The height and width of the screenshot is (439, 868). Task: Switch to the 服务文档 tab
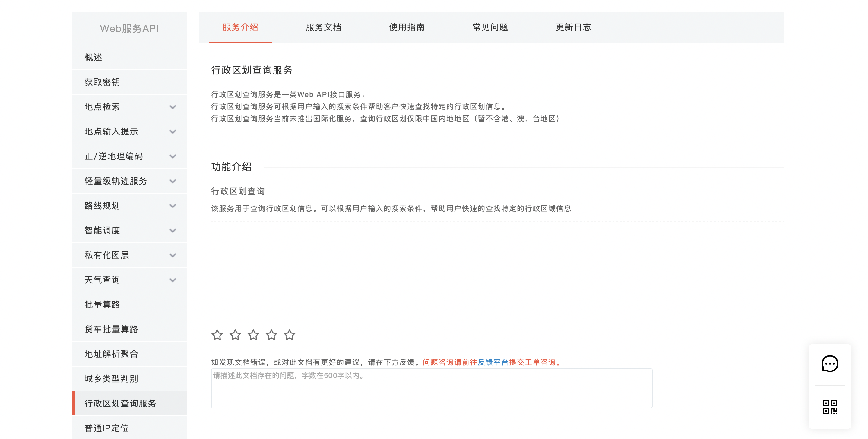[x=324, y=28]
